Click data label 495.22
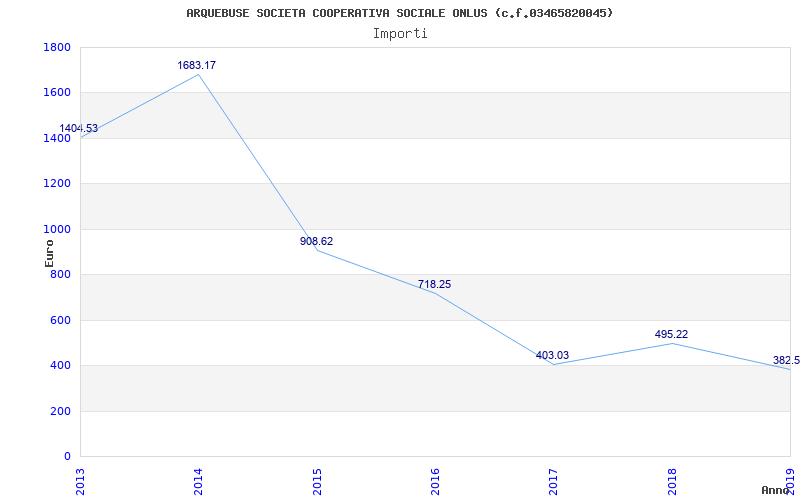 (671, 334)
